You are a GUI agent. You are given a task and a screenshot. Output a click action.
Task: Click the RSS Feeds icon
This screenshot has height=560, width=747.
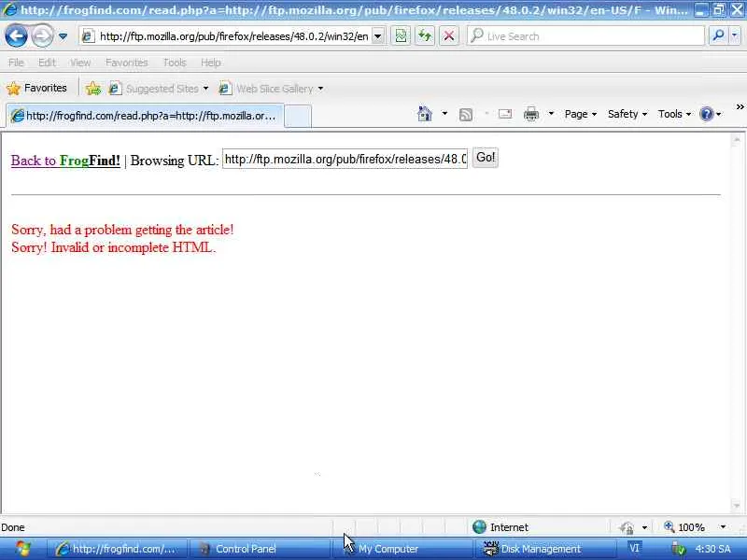(465, 114)
